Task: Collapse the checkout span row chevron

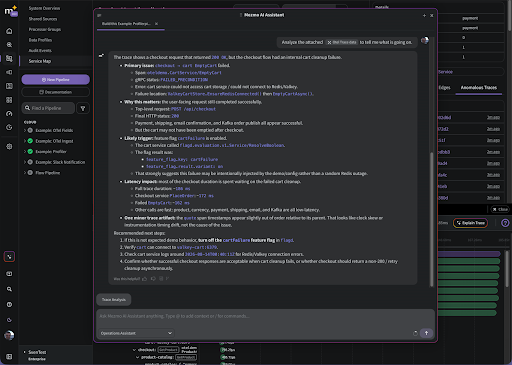Action: pyautogui.click(x=134, y=350)
